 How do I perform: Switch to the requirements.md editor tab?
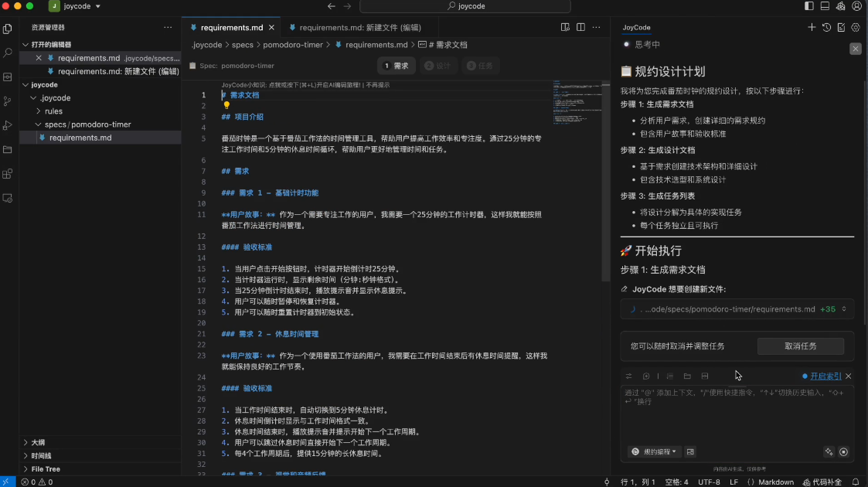click(x=231, y=27)
